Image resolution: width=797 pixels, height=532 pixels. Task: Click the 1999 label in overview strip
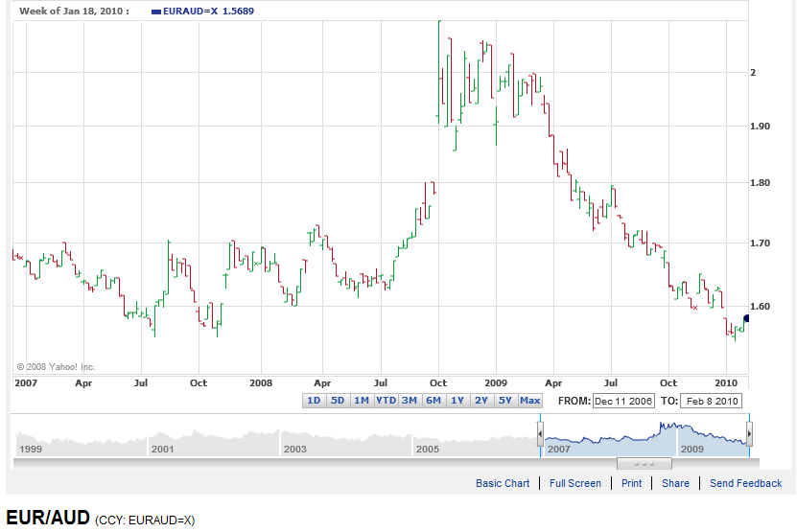point(31,450)
